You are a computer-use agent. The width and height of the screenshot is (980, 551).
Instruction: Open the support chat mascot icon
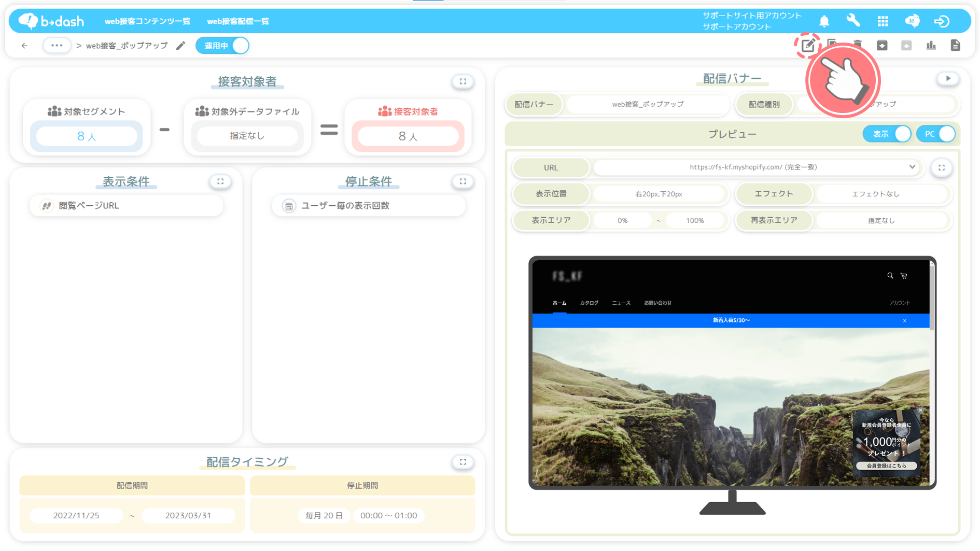[912, 21]
